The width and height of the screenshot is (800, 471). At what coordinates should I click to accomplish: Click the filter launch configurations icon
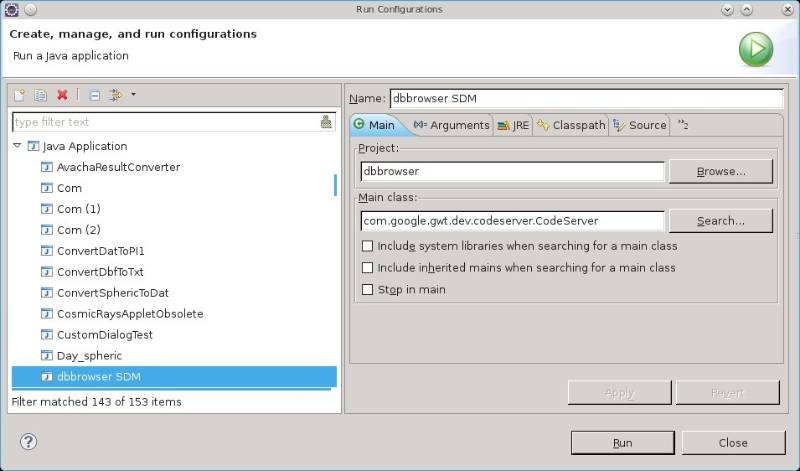(x=115, y=95)
